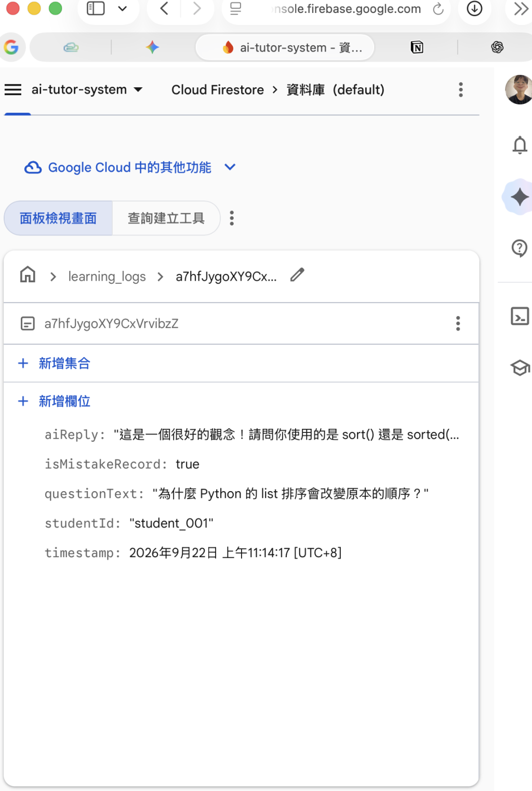Launch Cloud Shell terminal icon
The width and height of the screenshot is (532, 791).
pos(520,316)
